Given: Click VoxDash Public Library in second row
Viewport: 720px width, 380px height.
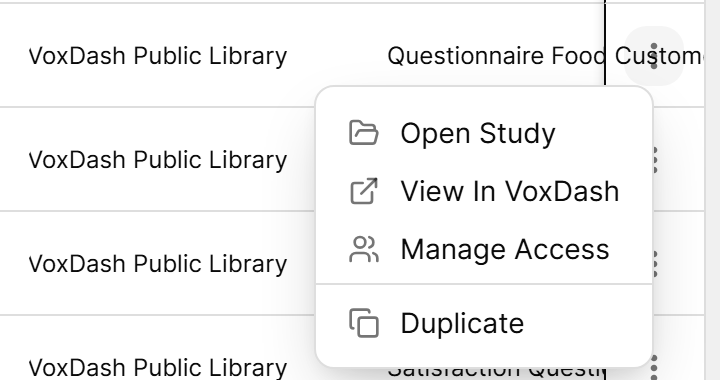Looking at the screenshot, I should tap(158, 160).
